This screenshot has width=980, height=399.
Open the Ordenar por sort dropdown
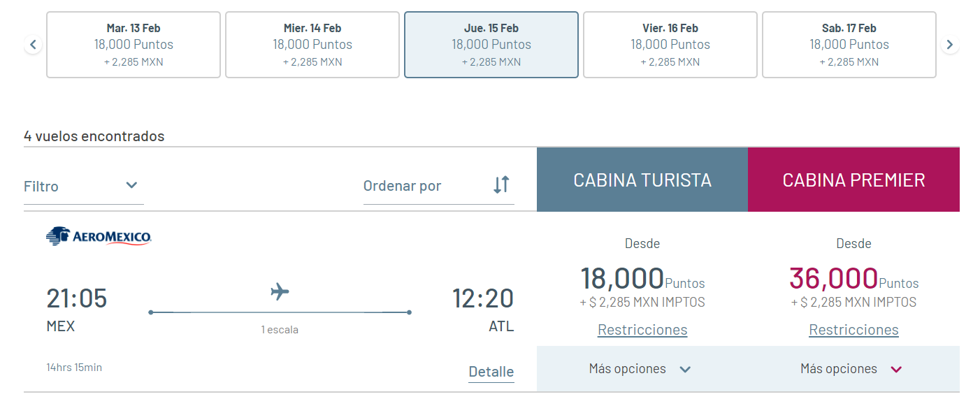click(x=439, y=186)
